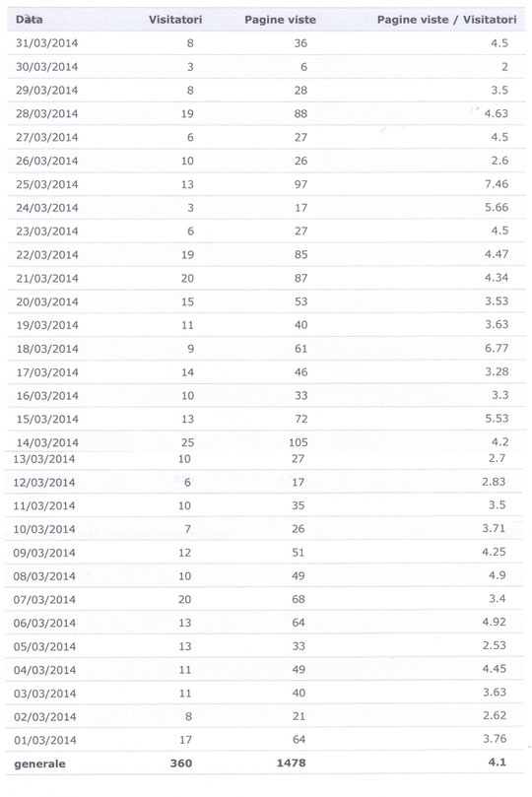Select the Pagine viste column header
532x797 pixels.
(x=280, y=20)
